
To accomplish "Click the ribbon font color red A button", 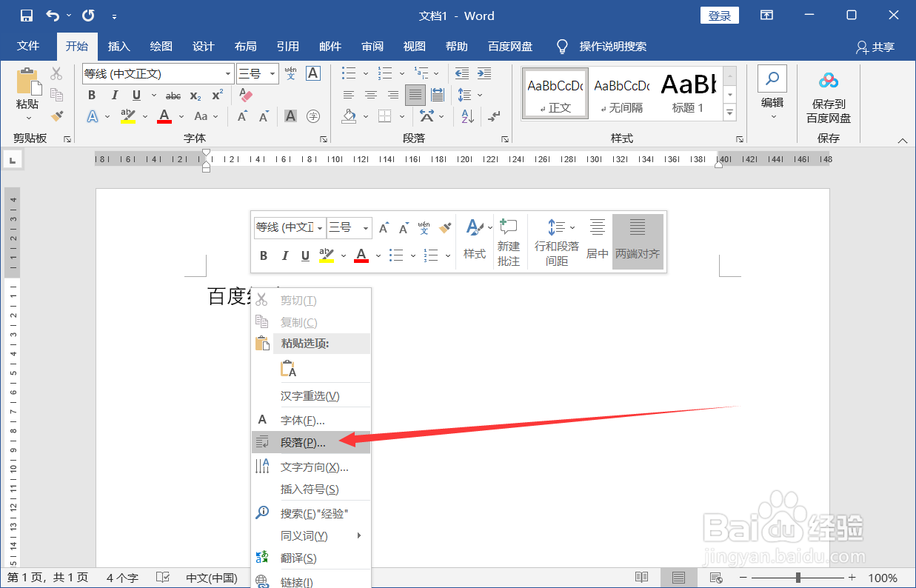I will [x=164, y=116].
